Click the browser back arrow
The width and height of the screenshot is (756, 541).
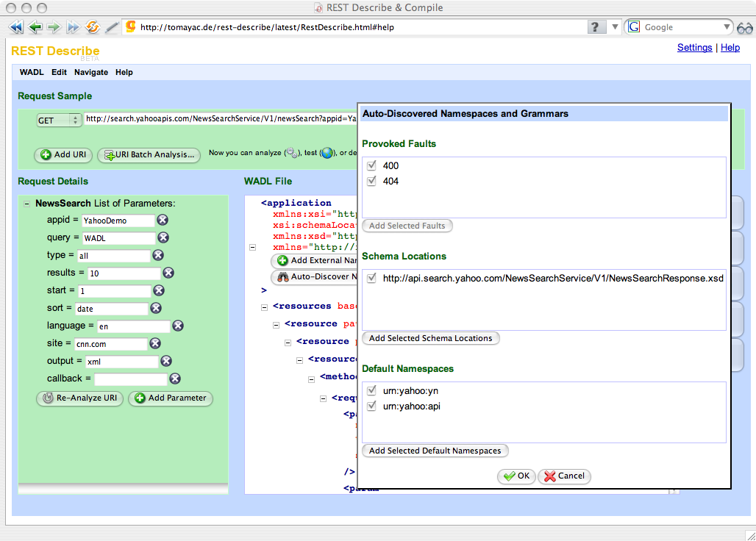35,27
